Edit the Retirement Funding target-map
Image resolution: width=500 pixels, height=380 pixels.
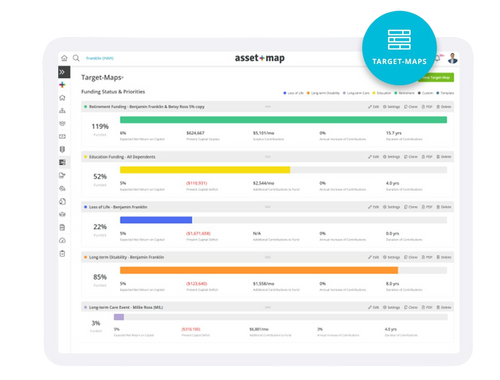374,107
